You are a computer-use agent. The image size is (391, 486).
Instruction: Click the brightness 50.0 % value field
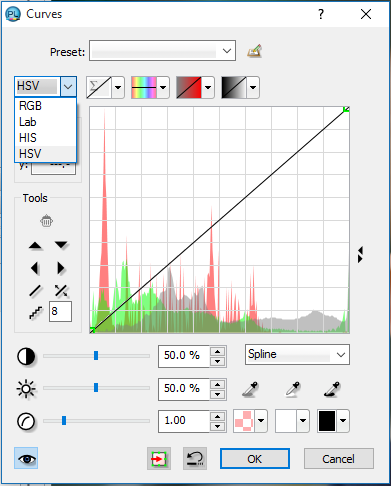tap(184, 389)
